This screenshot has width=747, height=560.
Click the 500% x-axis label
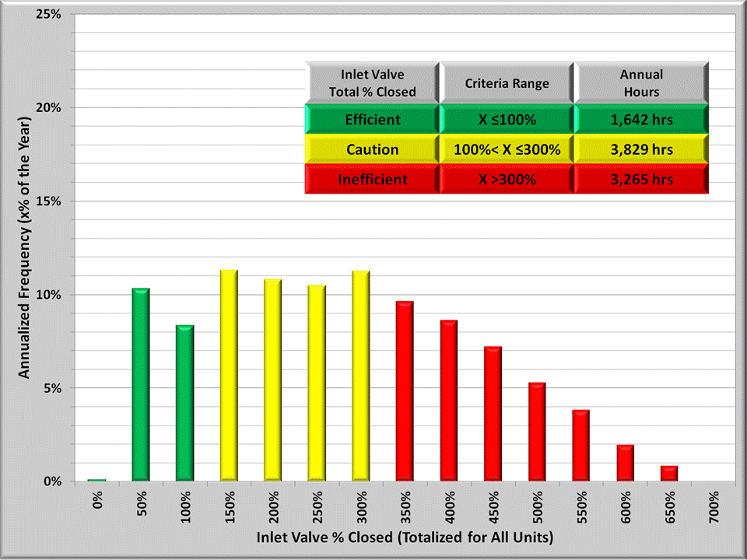[538, 507]
